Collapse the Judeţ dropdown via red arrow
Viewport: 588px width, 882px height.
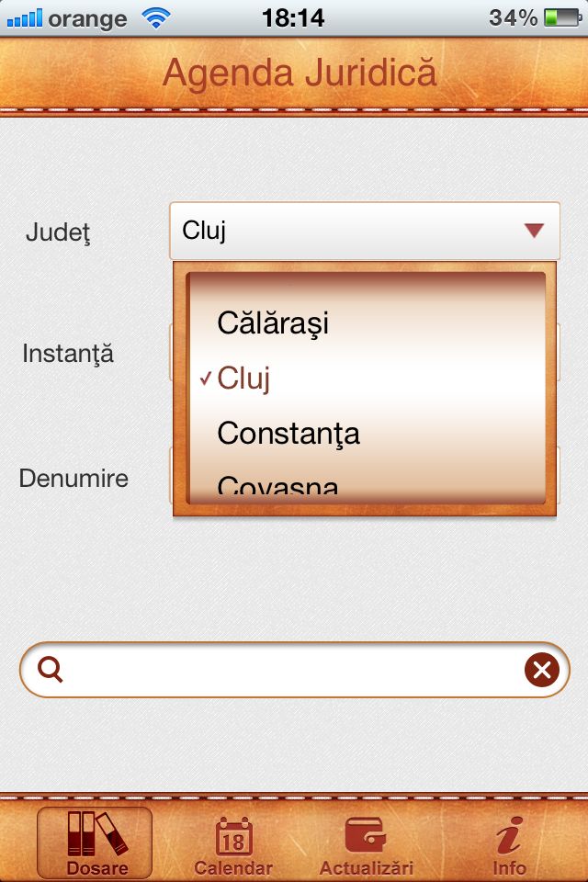[x=534, y=230]
